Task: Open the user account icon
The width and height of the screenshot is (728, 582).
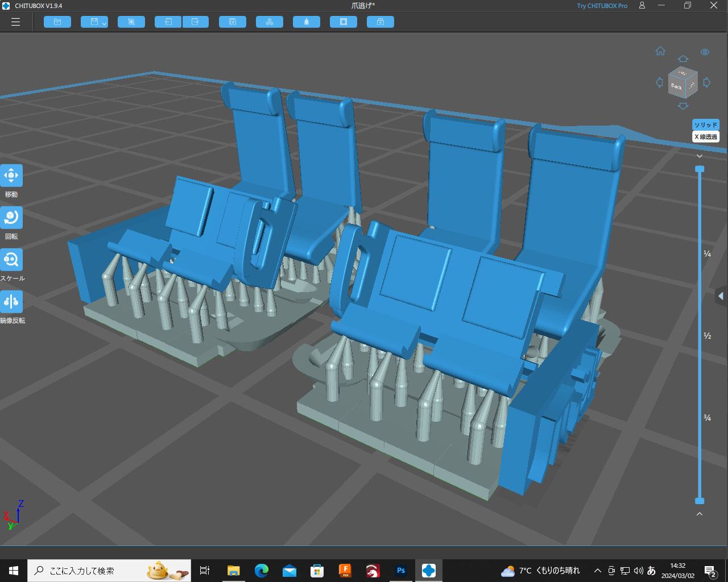Action: (642, 6)
